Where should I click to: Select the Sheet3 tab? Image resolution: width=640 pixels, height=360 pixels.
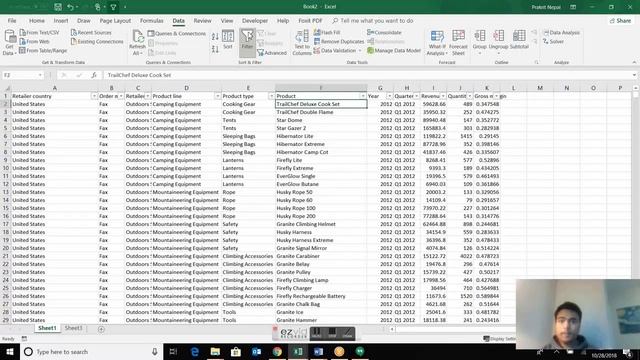pos(73,328)
